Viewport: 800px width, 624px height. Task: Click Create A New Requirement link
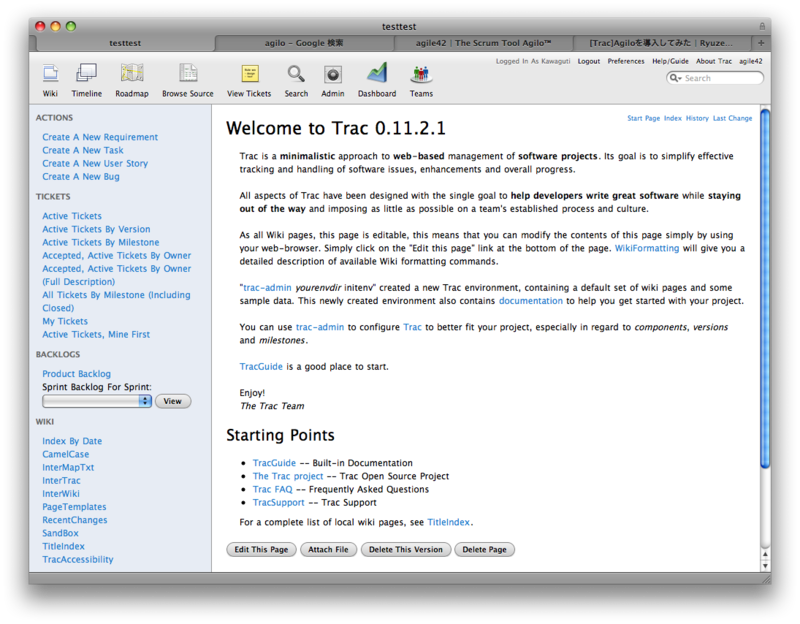(x=100, y=137)
